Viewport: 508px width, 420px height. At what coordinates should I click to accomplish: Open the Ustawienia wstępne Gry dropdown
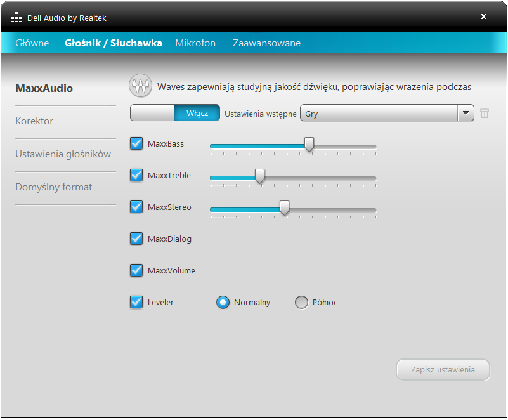pos(387,113)
